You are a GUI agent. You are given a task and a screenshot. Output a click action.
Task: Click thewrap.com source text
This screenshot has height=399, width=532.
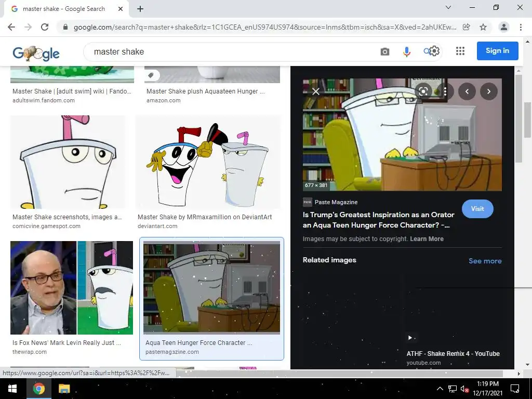[x=30, y=352]
